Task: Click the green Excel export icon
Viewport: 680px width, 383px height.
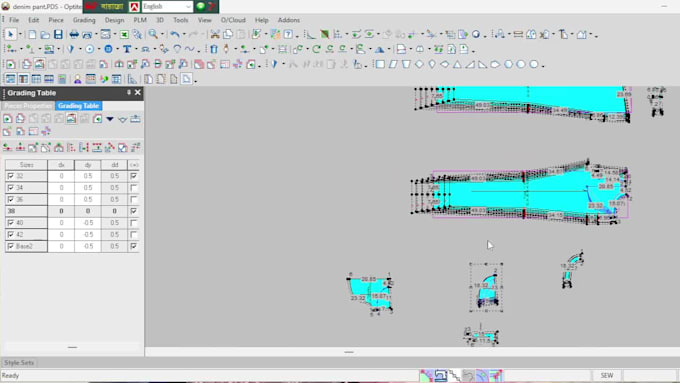Action: click(x=124, y=34)
